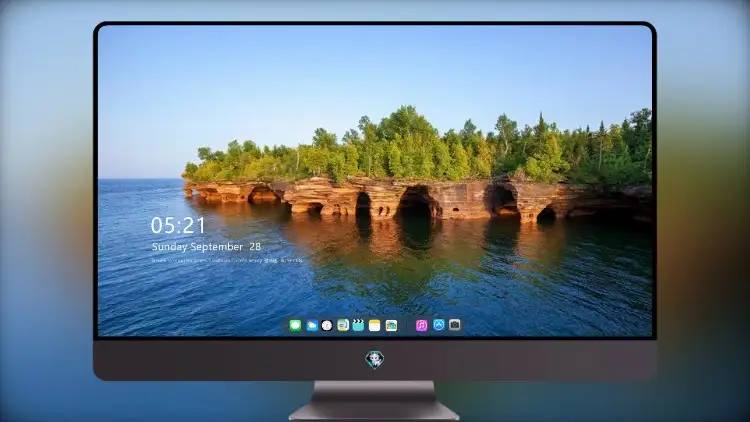The width and height of the screenshot is (750, 422).
Task: Open the teal clapperboard video app
Action: (x=358, y=325)
